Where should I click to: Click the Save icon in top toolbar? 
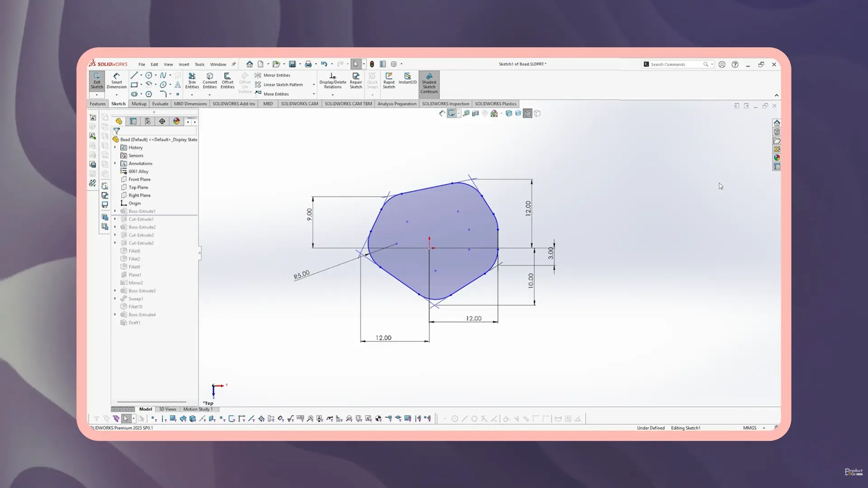pos(292,64)
